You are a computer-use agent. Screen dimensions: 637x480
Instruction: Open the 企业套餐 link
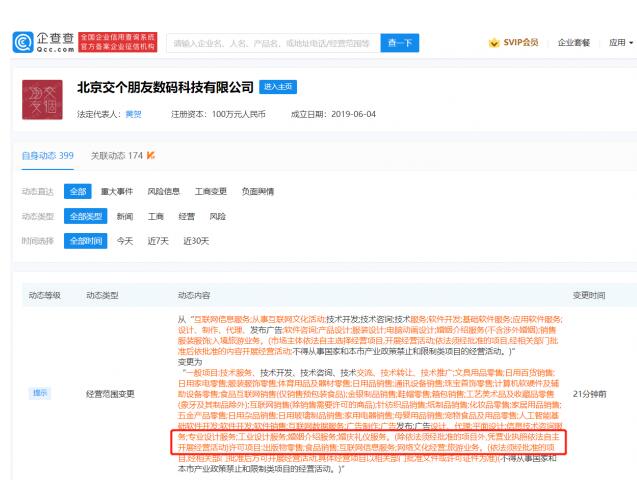point(574,43)
